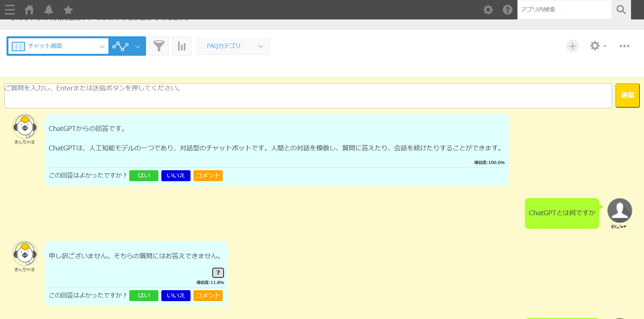Screen dimensions: 644x319
Task: Expand the app settings gear dropdown
Action: click(x=598, y=46)
